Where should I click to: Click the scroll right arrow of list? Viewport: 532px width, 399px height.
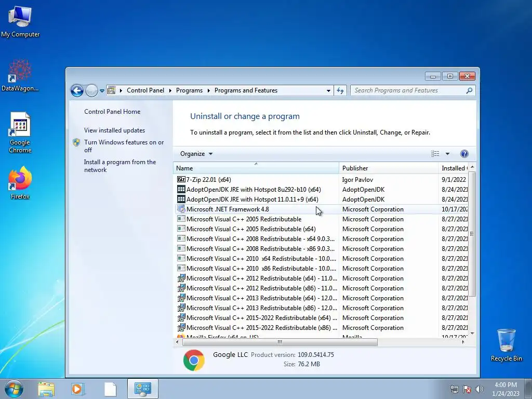point(463,342)
